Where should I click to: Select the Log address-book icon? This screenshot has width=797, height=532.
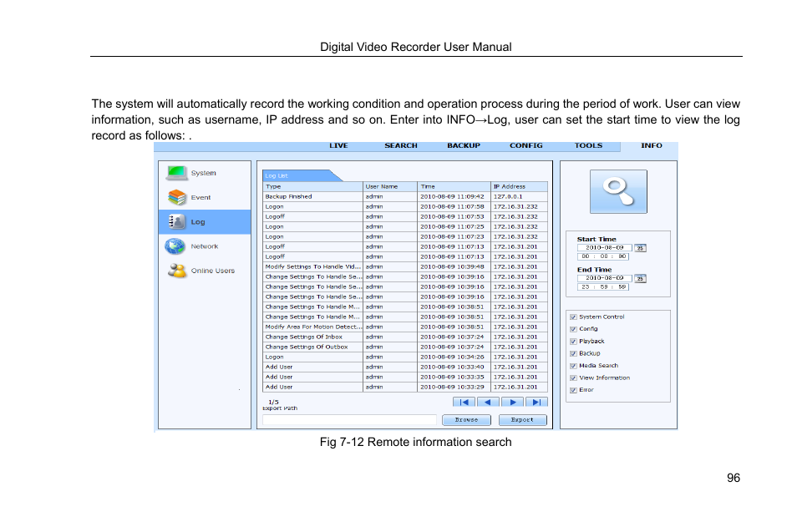176,221
